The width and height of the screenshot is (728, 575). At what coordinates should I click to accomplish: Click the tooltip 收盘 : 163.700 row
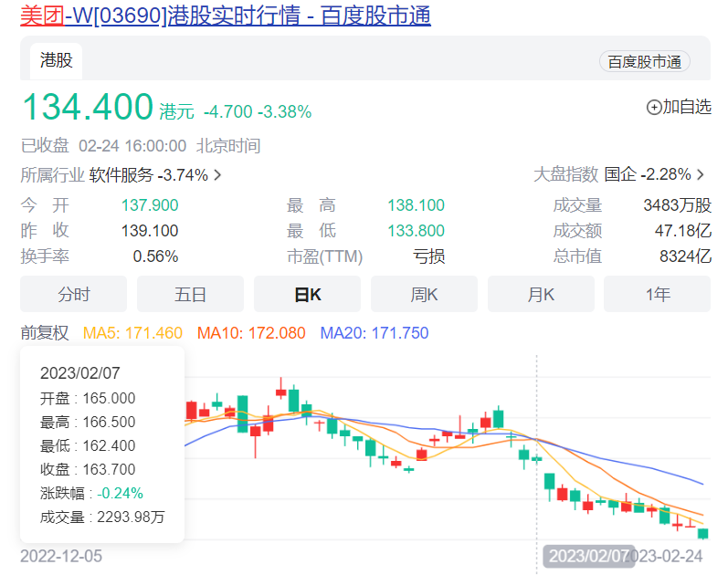pyautogui.click(x=88, y=469)
